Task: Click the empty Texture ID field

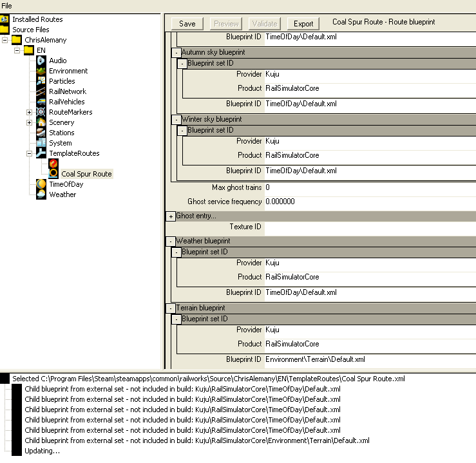Action: pos(368,227)
